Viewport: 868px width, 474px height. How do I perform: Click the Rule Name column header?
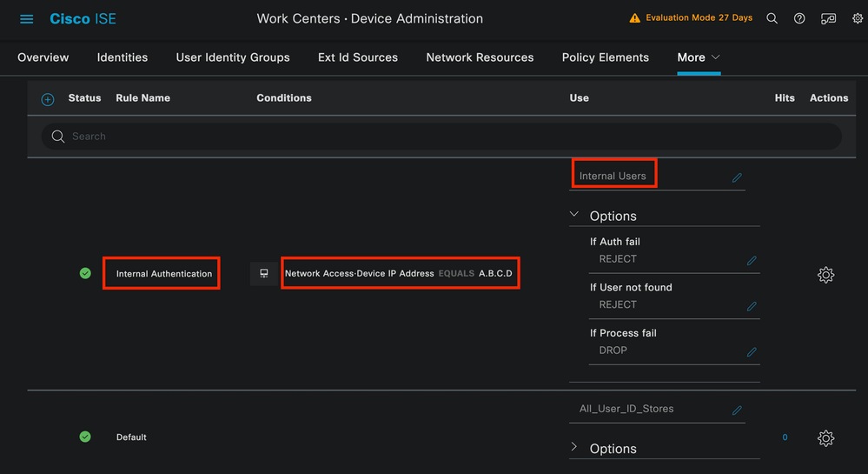coord(142,98)
